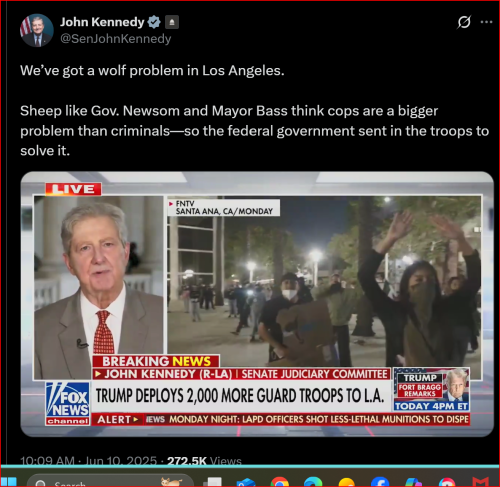Click the gray government account badge
The width and height of the screenshot is (500, 487).
[x=172, y=22]
